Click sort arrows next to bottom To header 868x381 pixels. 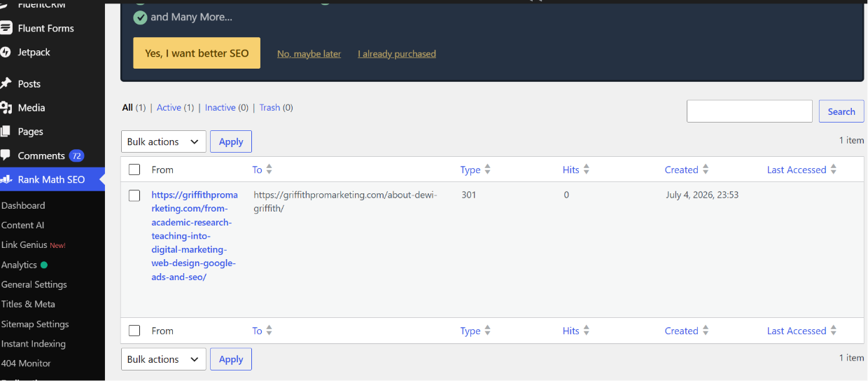click(269, 331)
